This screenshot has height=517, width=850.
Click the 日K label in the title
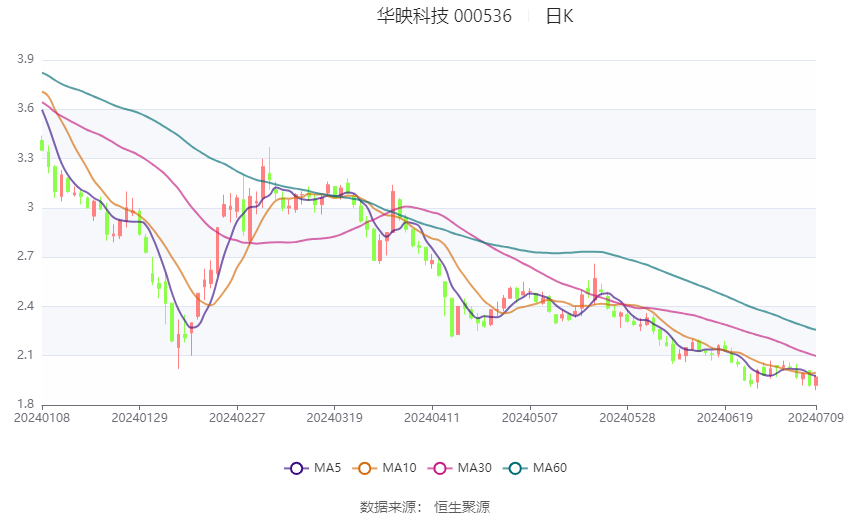(559, 16)
